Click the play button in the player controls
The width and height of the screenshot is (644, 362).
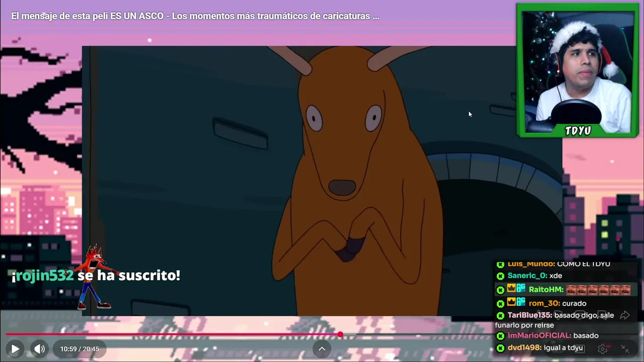[x=15, y=348]
